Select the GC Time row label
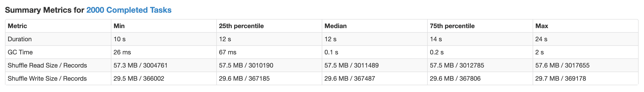The width and height of the screenshot is (644, 92). [20, 52]
